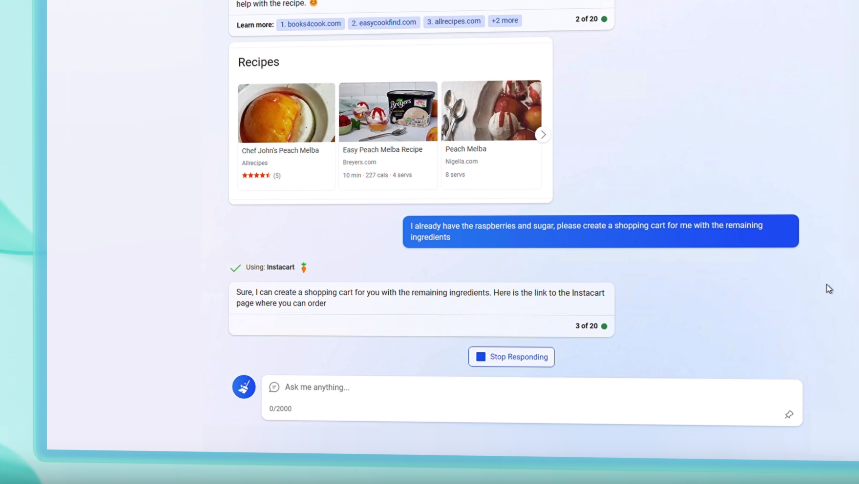Image resolution: width=859 pixels, height=484 pixels.
Task: Click the Instacart carrot icon
Action: [x=303, y=267]
